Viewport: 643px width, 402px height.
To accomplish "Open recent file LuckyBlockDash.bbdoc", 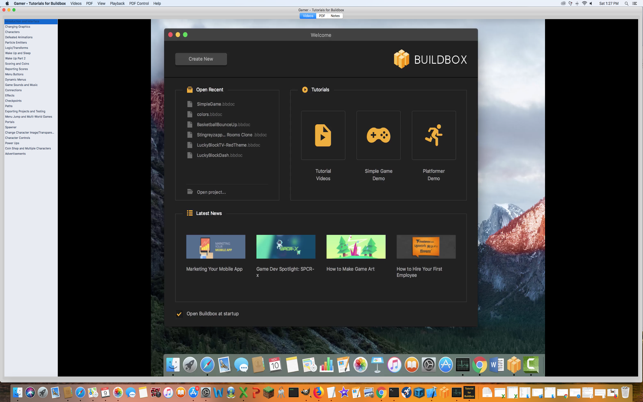I will (x=219, y=155).
